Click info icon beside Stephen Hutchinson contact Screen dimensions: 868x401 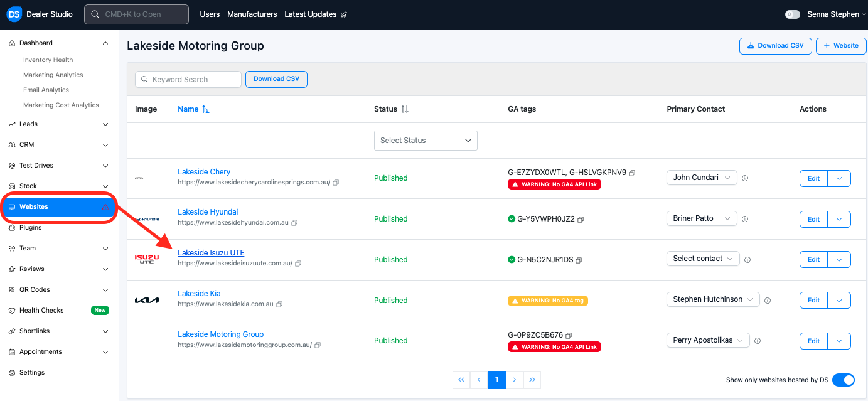pos(768,301)
